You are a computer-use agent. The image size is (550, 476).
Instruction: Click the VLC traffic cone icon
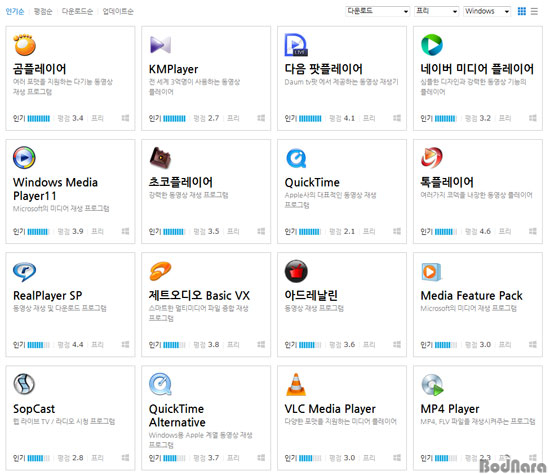(296, 384)
